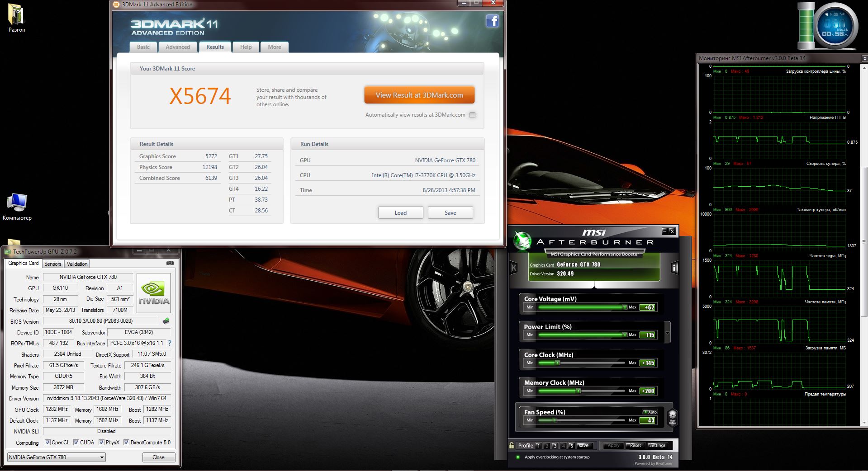Select Afterburner profile slot 5
Screen dimensions: 868x471
pyautogui.click(x=571, y=446)
